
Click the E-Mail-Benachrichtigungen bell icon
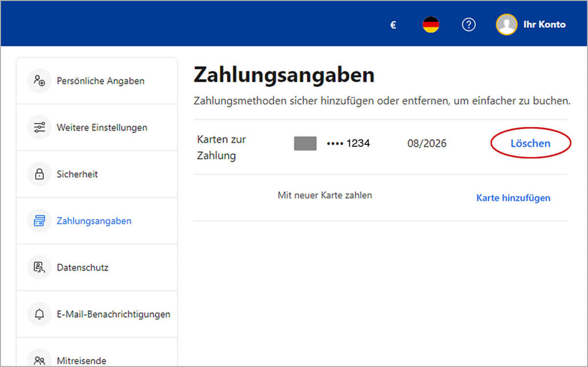coord(39,314)
